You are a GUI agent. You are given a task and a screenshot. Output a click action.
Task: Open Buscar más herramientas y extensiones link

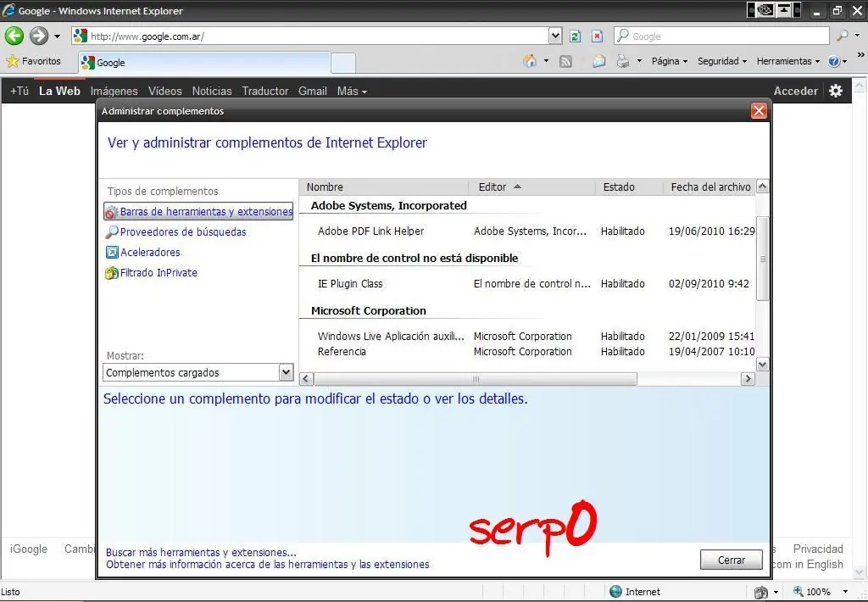[201, 552]
